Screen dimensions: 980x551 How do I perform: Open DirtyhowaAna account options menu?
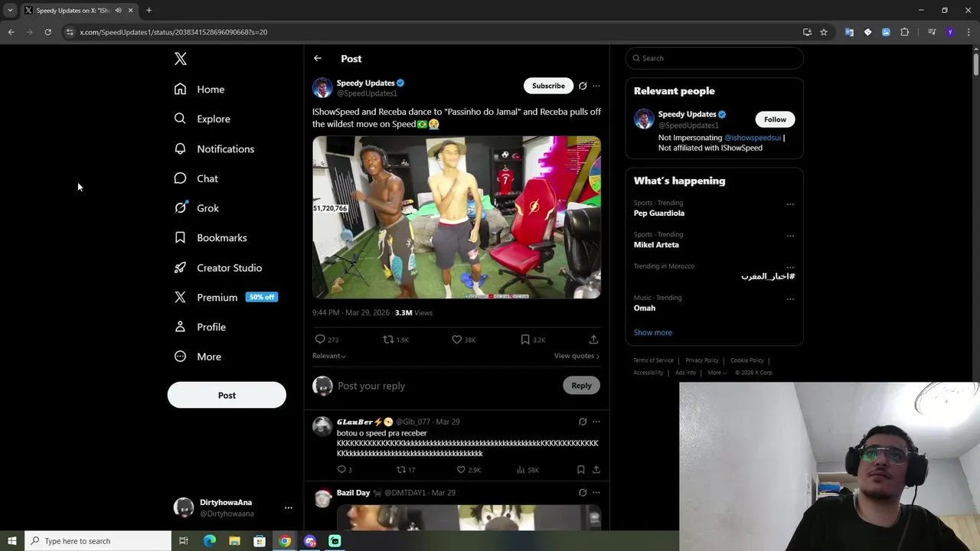289,507
